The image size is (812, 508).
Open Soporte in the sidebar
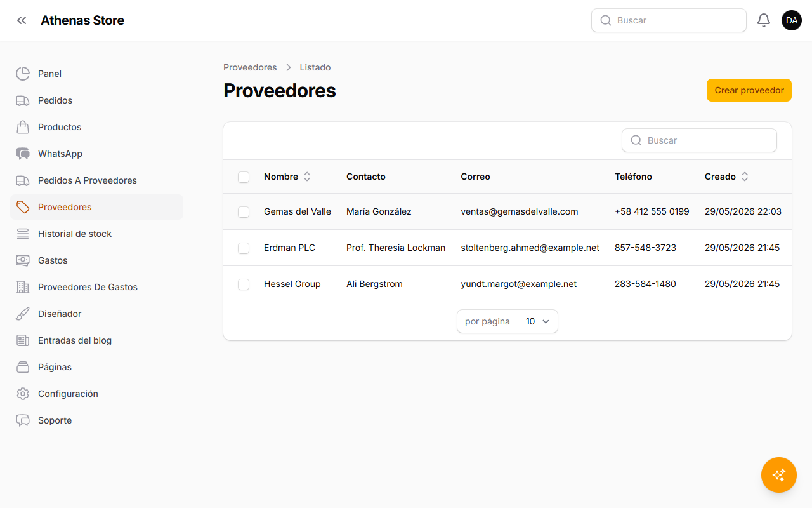[x=96, y=420]
